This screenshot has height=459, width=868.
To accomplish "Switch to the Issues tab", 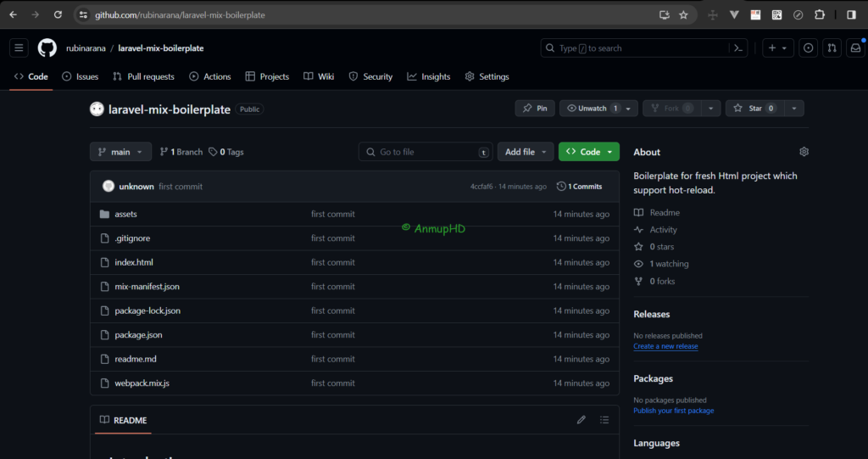I will coord(80,76).
